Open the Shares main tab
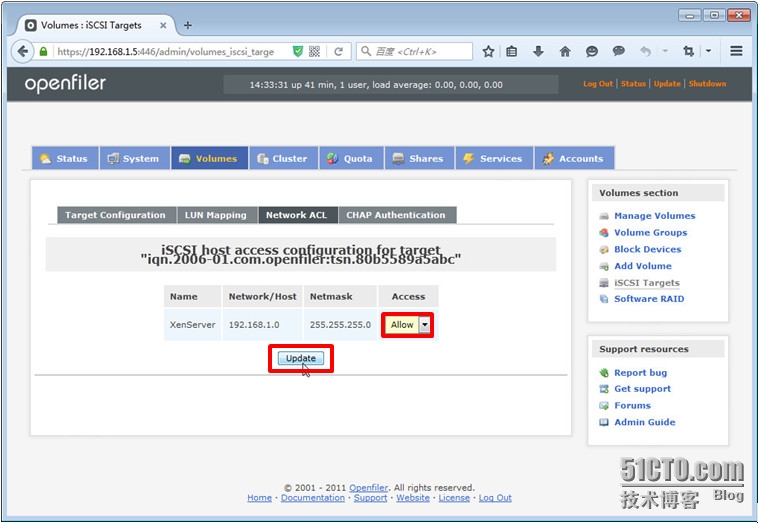This screenshot has width=758, height=523. click(x=420, y=158)
